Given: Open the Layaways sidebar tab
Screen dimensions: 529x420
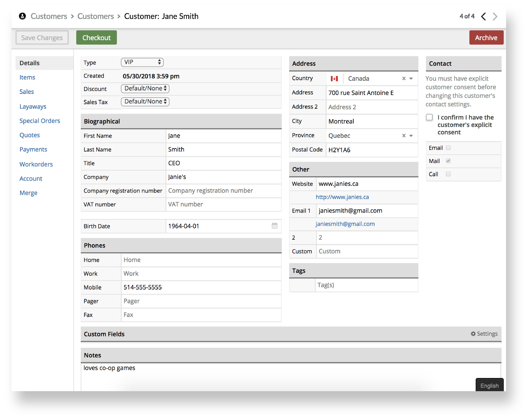Looking at the screenshot, I should [x=33, y=106].
